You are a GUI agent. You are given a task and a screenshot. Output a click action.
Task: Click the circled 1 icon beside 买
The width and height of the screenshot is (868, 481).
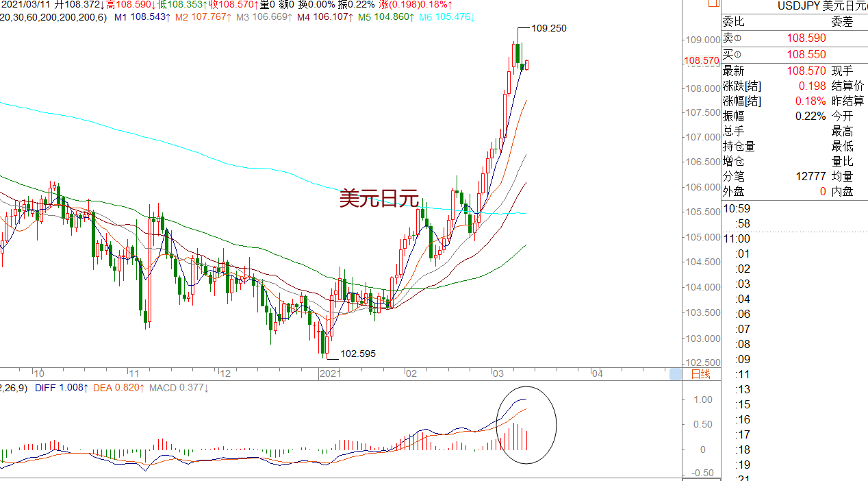738,55
